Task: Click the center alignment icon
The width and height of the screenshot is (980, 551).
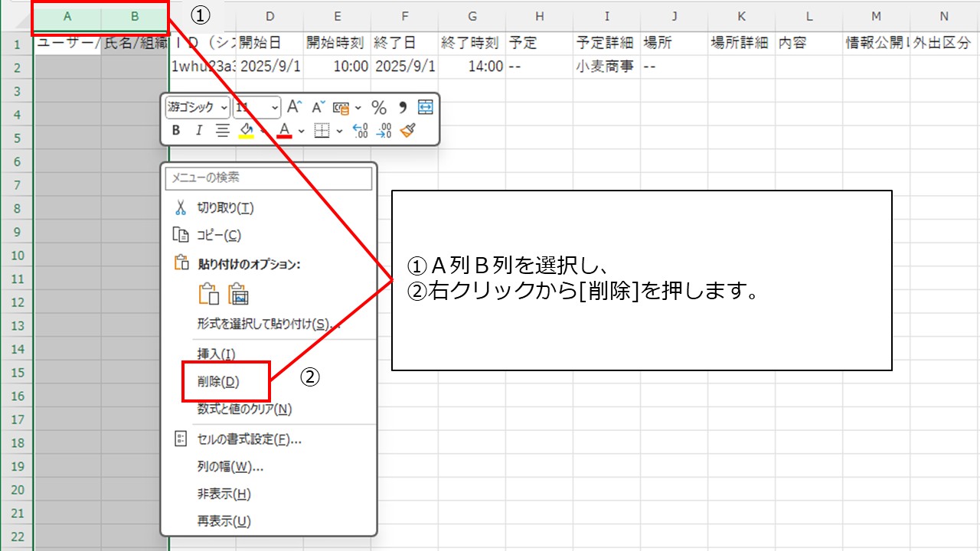Action: (222, 131)
